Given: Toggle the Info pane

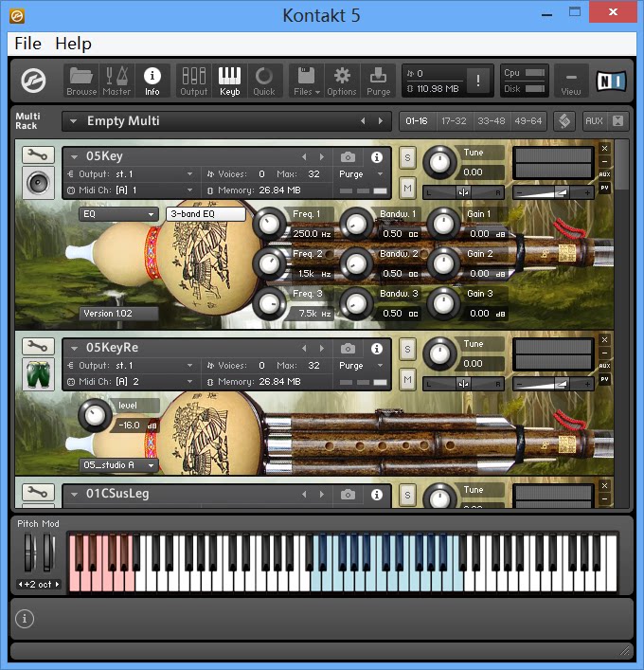Looking at the screenshot, I should pyautogui.click(x=152, y=81).
